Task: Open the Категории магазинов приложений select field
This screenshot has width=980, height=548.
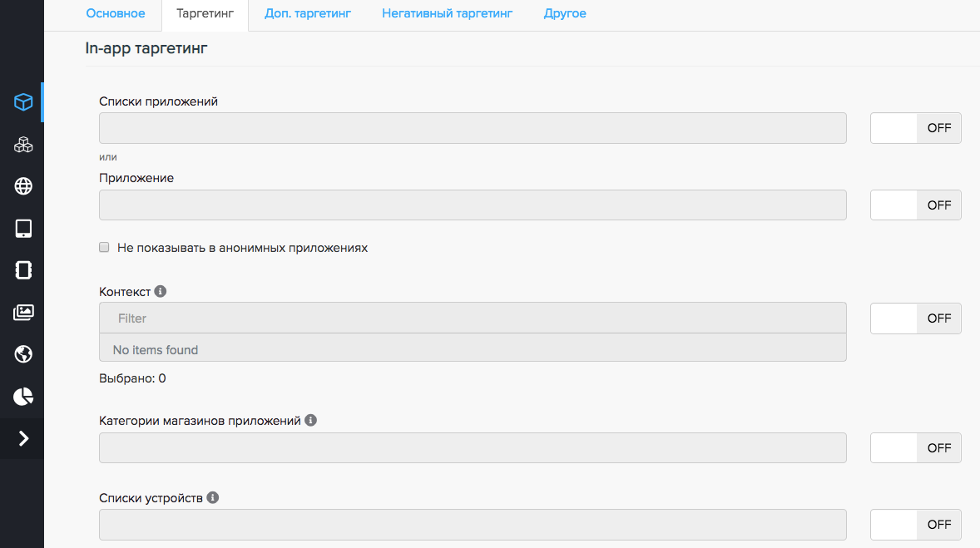Action: [x=473, y=448]
